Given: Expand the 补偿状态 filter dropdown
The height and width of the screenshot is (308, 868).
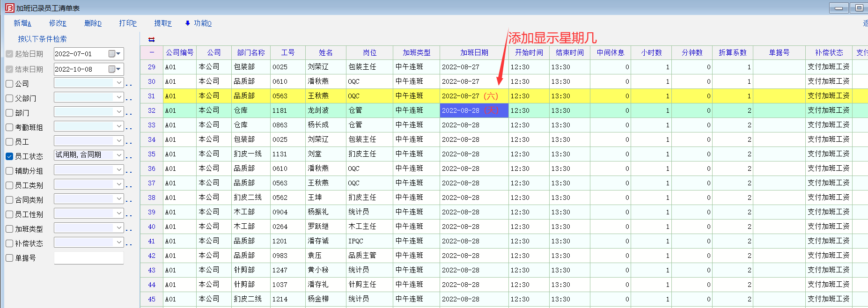Looking at the screenshot, I should click(119, 242).
